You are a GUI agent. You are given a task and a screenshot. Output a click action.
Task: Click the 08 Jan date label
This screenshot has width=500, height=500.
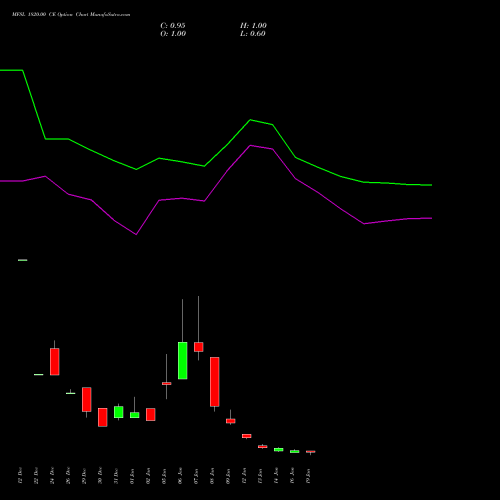212,476
